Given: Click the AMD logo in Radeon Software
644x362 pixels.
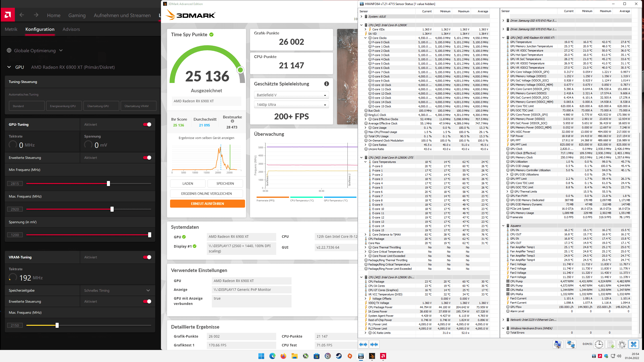Looking at the screenshot, I should tap(8, 15).
